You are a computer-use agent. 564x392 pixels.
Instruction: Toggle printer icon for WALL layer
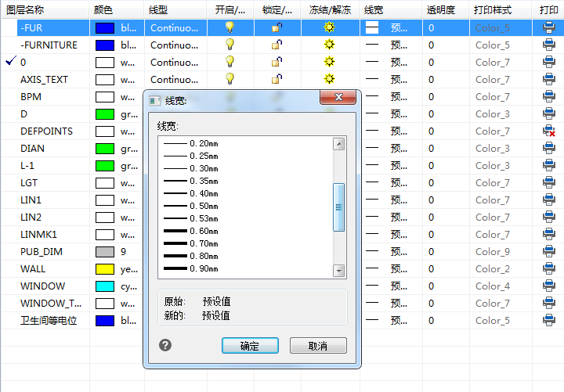tap(548, 269)
